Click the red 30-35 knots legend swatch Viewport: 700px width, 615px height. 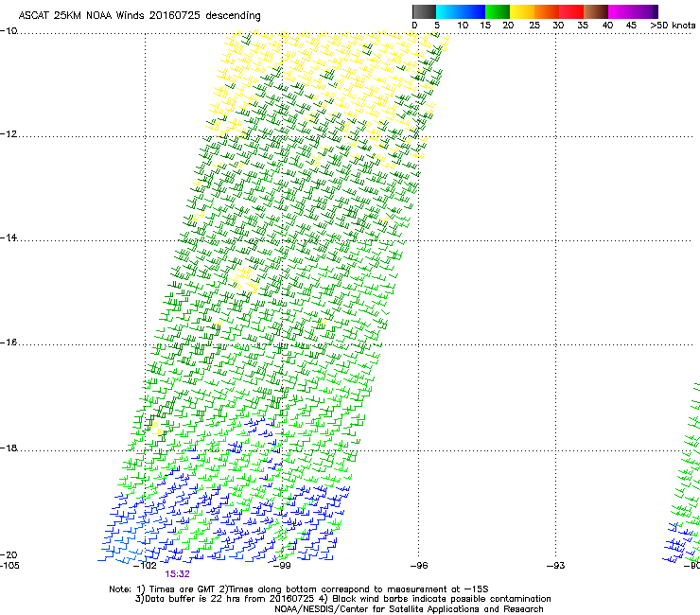[571, 11]
